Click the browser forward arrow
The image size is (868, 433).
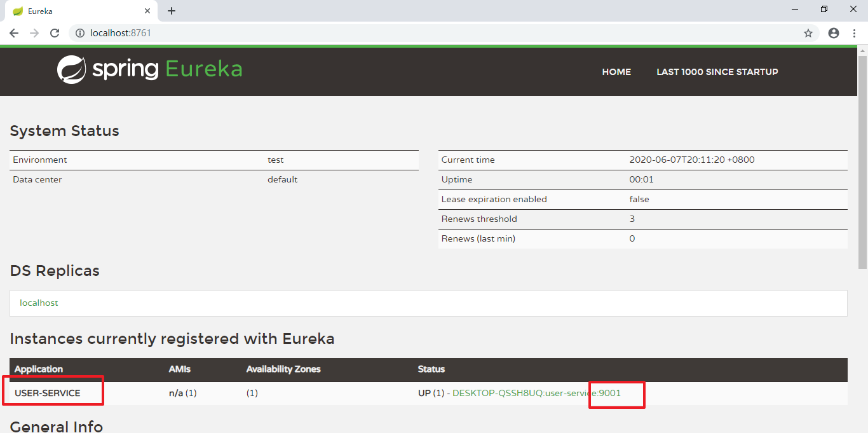click(x=34, y=33)
